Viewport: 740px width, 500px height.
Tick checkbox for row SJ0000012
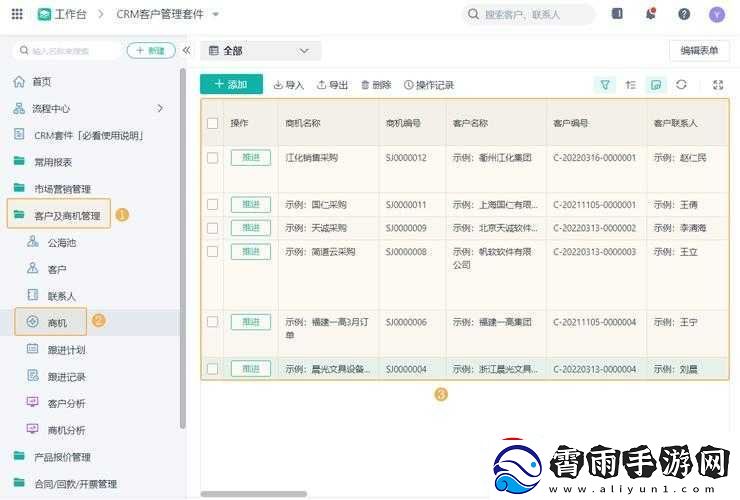pos(212,158)
